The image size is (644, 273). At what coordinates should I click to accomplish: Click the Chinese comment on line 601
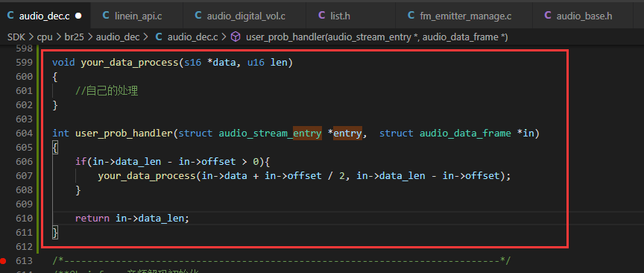click(x=107, y=91)
